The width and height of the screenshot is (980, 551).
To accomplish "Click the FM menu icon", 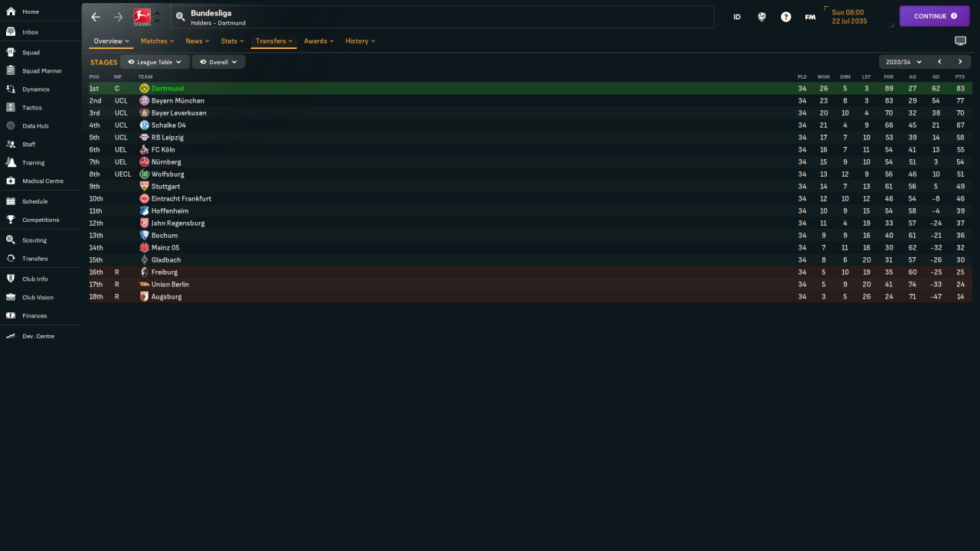I will click(810, 17).
